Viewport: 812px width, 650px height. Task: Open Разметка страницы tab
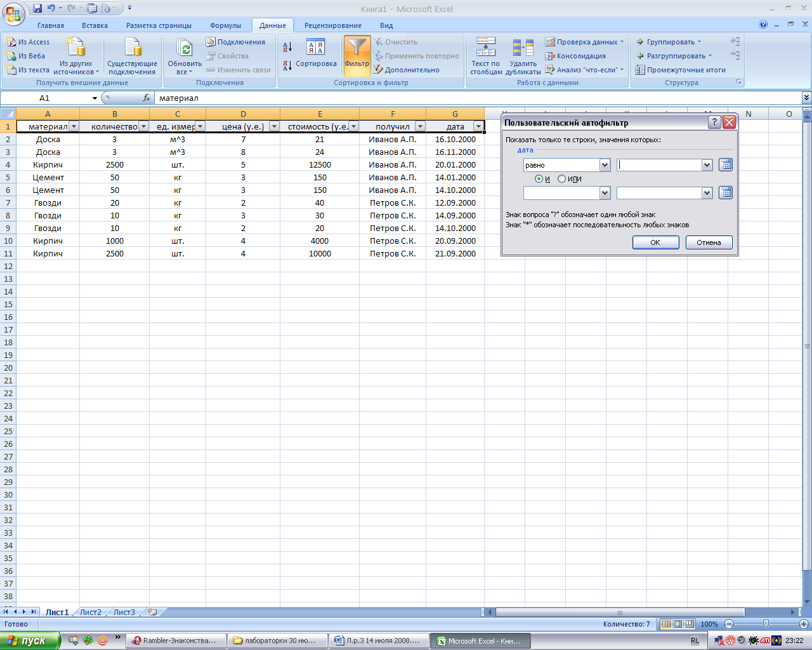(x=159, y=25)
